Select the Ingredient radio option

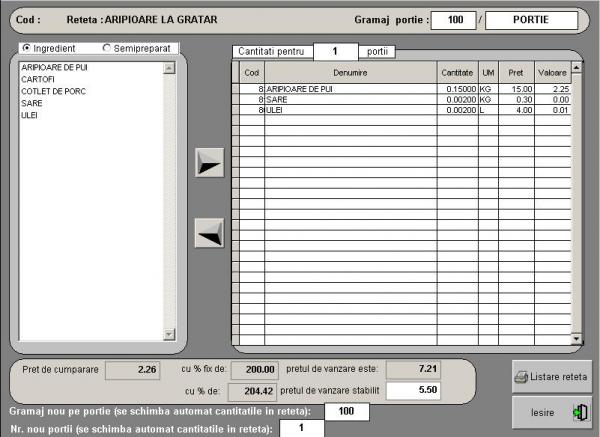click(x=26, y=48)
